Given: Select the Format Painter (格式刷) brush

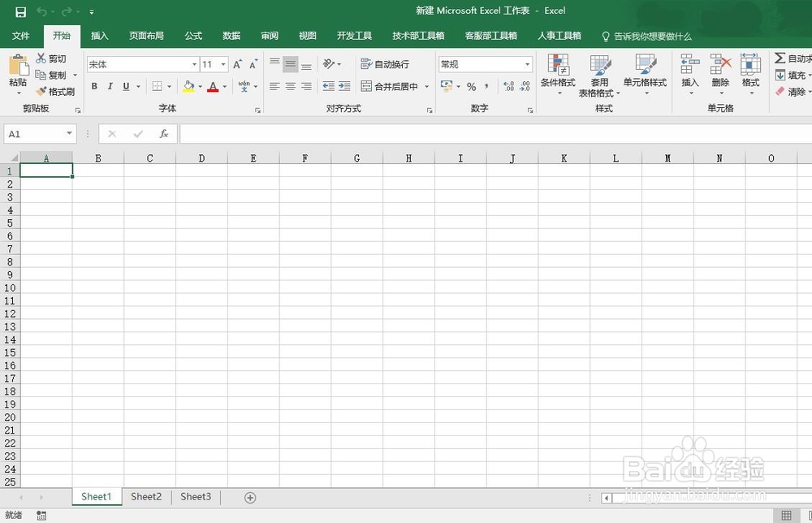Looking at the screenshot, I should (41, 92).
